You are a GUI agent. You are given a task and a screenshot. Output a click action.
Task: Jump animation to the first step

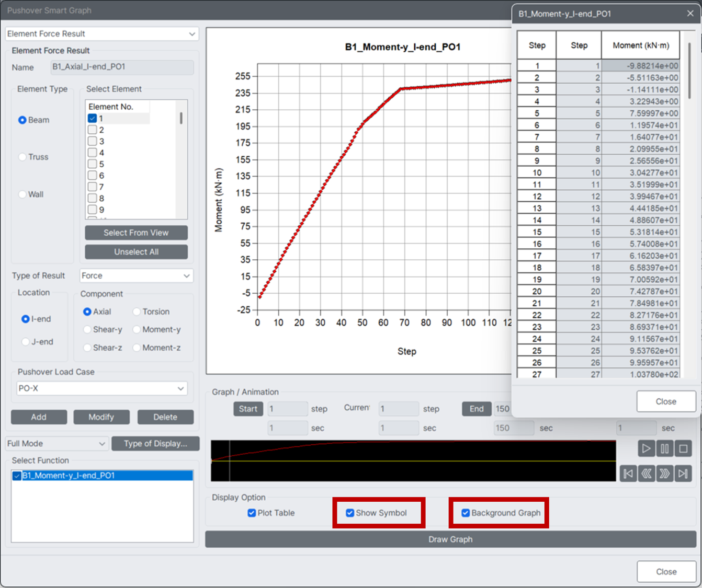628,474
